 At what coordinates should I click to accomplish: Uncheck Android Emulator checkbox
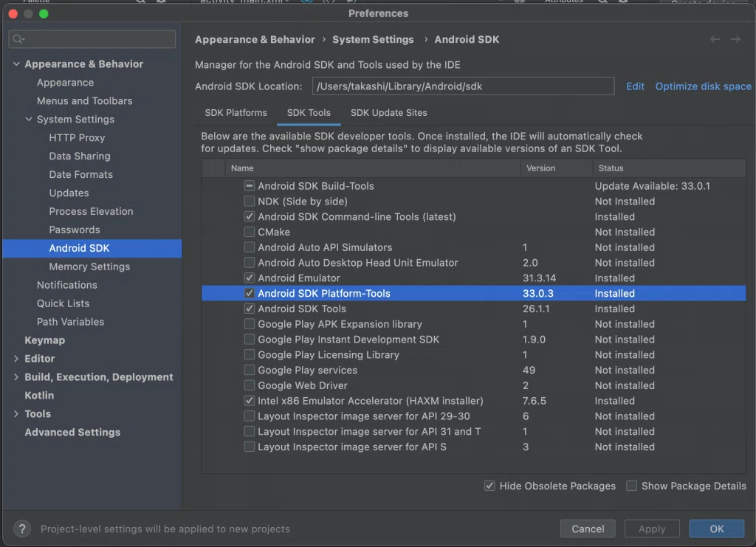[x=250, y=278]
